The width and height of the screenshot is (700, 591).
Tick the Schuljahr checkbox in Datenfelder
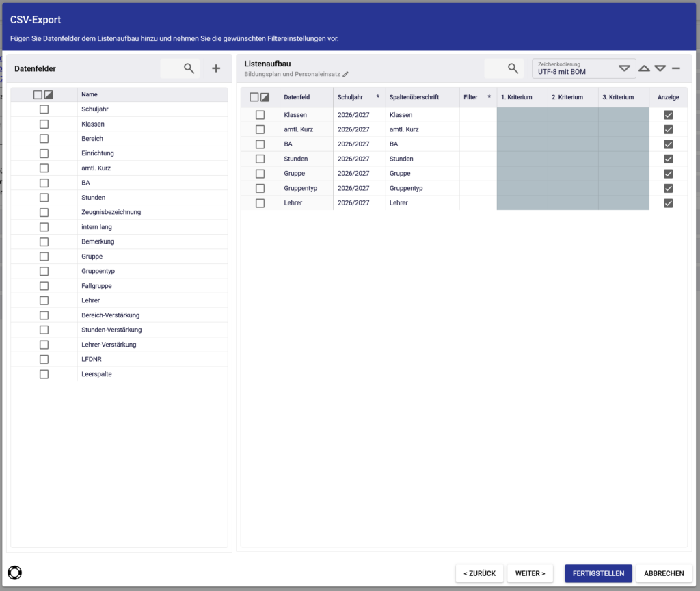coord(44,109)
